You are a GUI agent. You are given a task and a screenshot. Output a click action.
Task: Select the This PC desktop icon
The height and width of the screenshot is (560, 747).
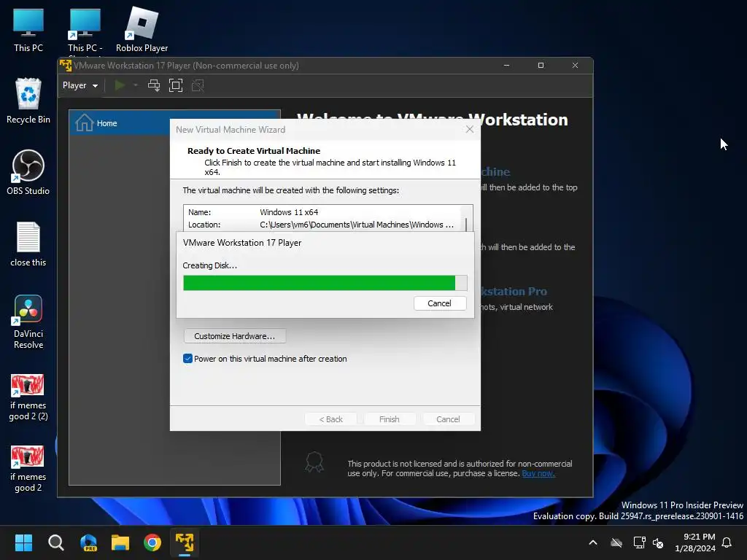point(28,31)
